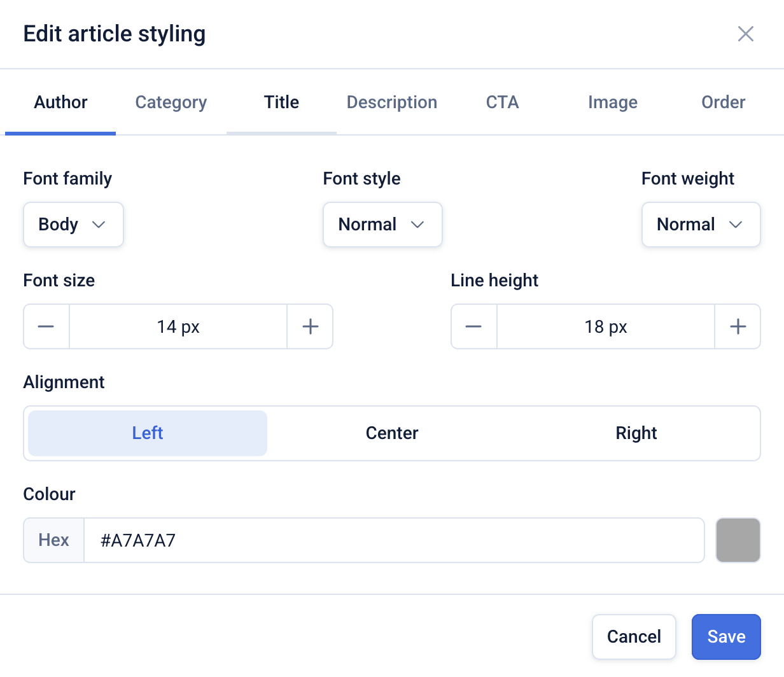
Task: Decrease font size with minus icon
Action: pyautogui.click(x=46, y=326)
